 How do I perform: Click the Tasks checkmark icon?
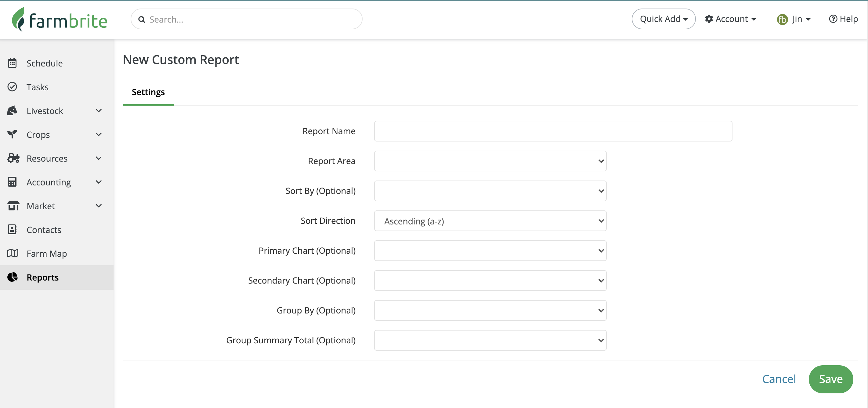pyautogui.click(x=12, y=87)
